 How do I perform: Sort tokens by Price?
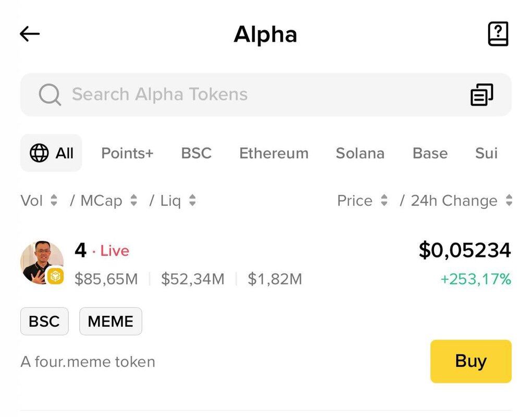pos(362,201)
